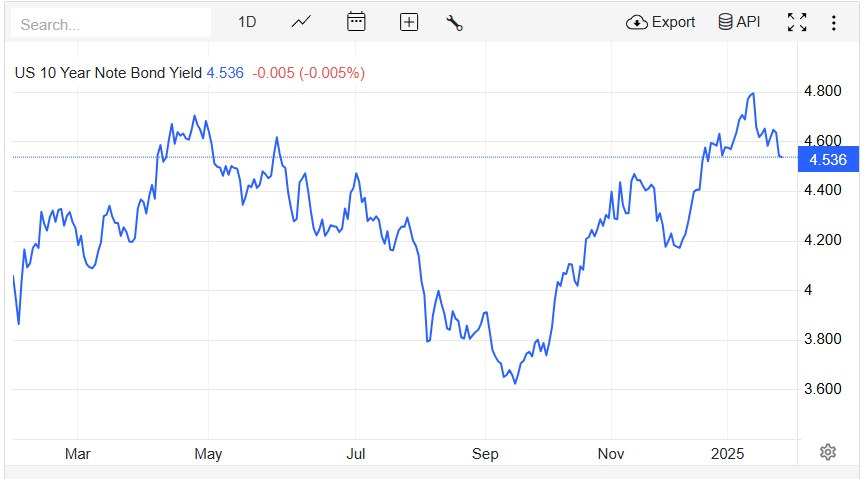Open the three-dot more options menu

tap(834, 22)
